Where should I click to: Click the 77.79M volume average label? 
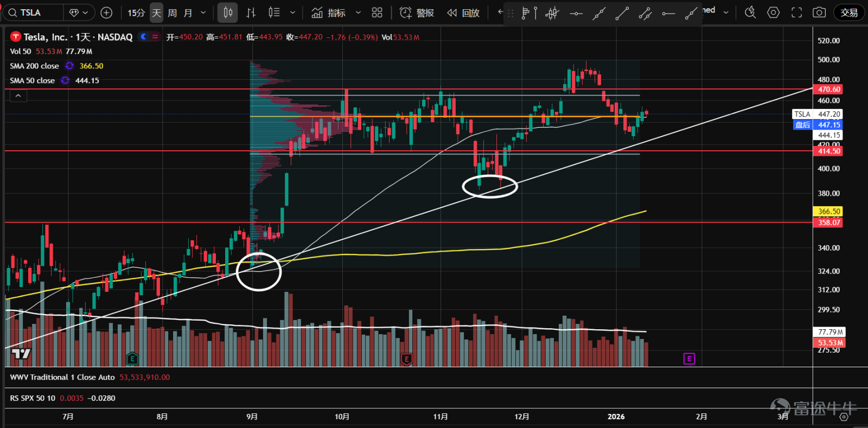[x=829, y=332]
